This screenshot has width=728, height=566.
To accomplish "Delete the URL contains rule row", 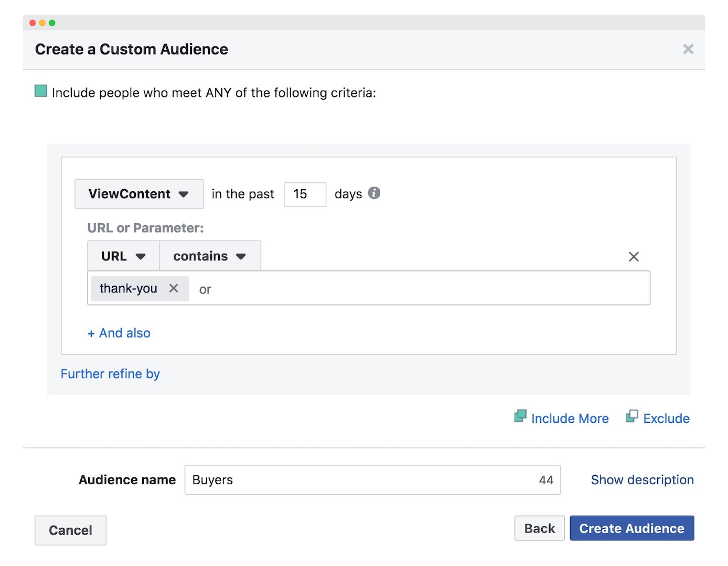I will pos(634,257).
